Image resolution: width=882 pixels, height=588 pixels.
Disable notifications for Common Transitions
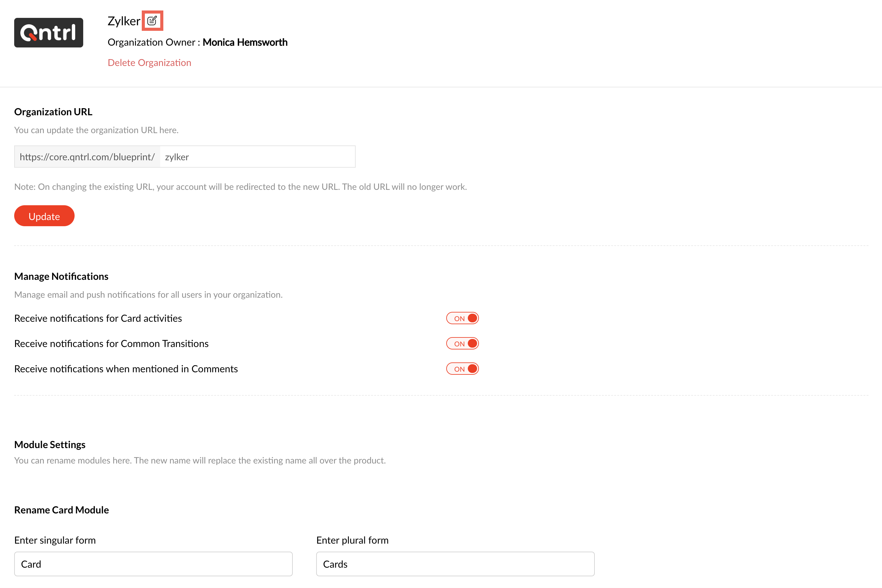tap(462, 344)
